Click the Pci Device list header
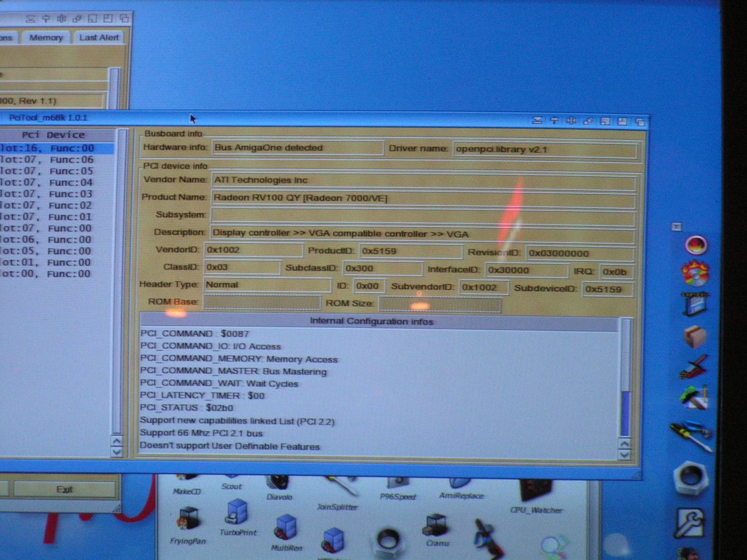This screenshot has height=560, width=747. (x=57, y=135)
